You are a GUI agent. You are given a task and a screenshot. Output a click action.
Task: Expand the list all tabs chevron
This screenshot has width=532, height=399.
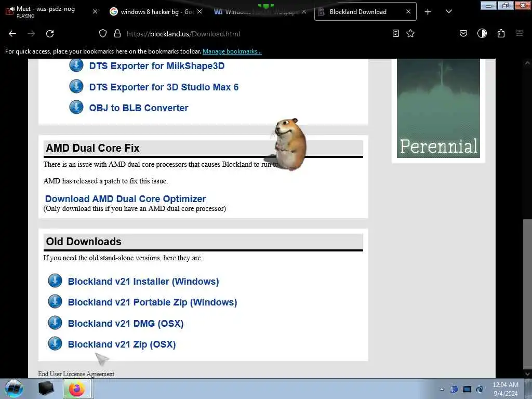[x=448, y=12]
